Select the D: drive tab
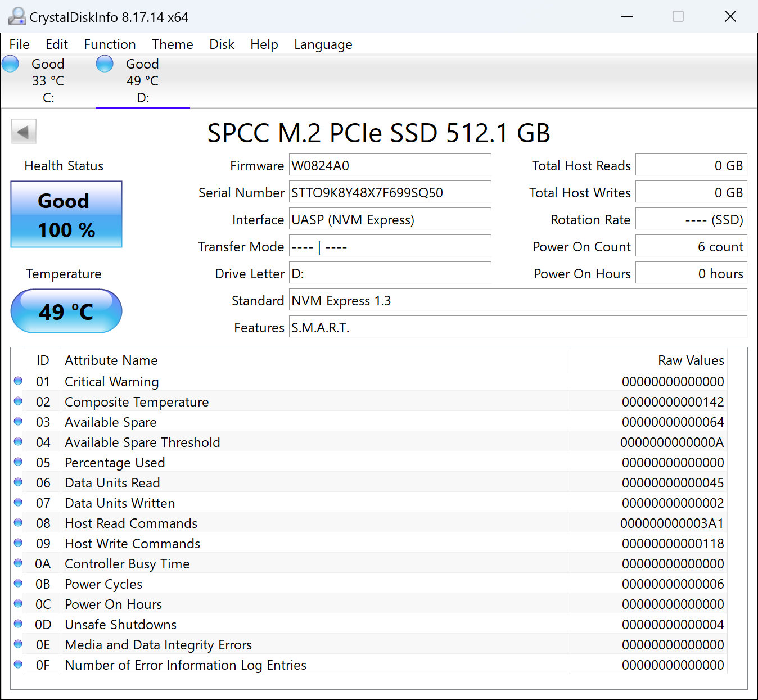This screenshot has width=758, height=700. click(x=143, y=81)
